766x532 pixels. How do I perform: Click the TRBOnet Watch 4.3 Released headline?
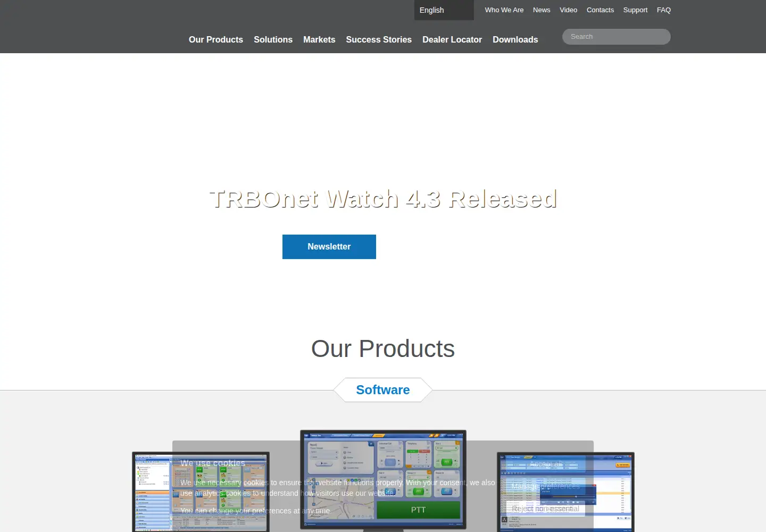click(383, 199)
